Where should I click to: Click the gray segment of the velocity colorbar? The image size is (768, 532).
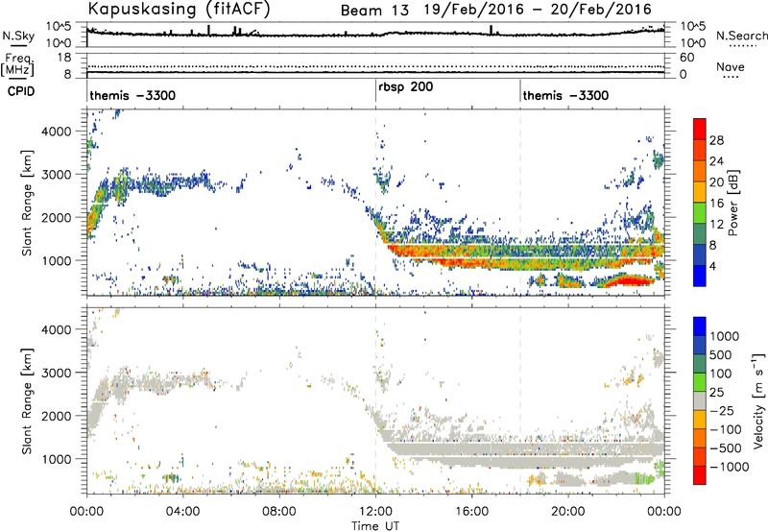tap(700, 401)
